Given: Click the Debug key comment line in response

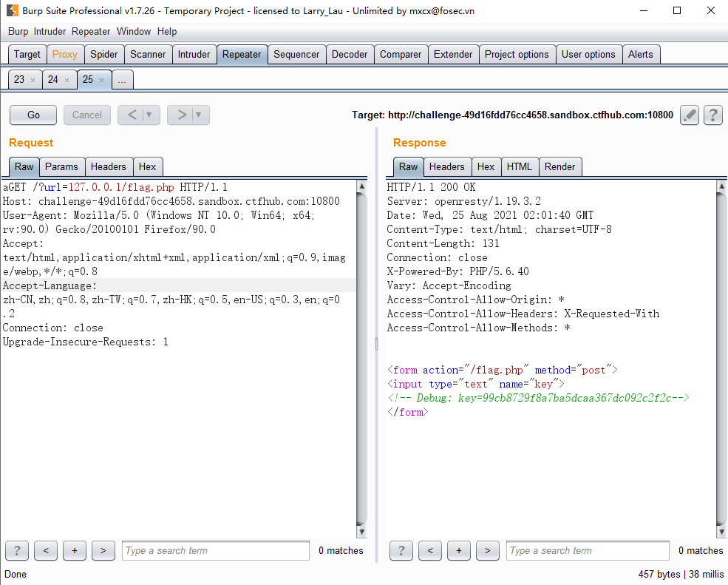Looking at the screenshot, I should (x=539, y=398).
